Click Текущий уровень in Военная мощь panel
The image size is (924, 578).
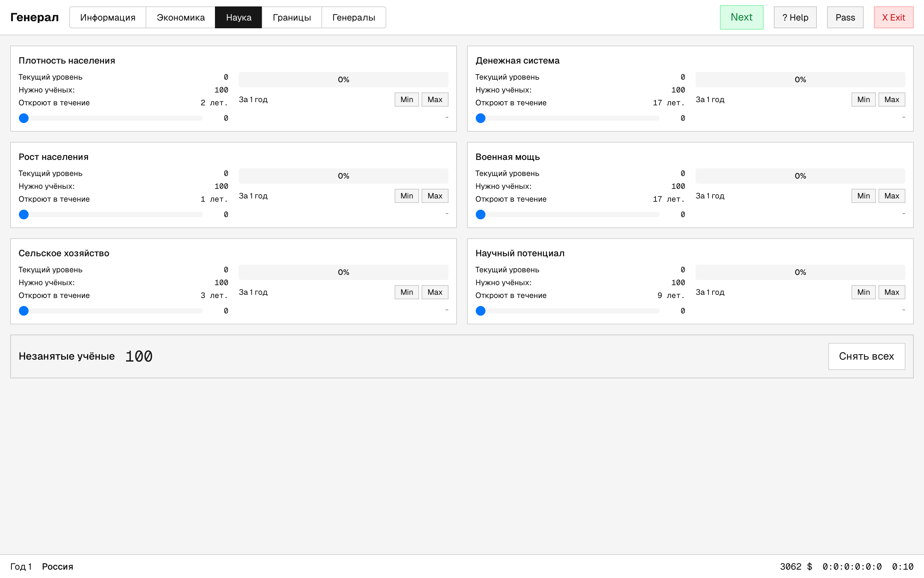507,173
